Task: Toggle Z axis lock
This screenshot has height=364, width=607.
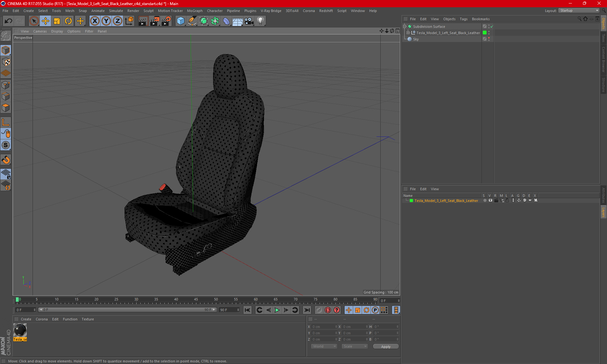Action: click(x=118, y=21)
